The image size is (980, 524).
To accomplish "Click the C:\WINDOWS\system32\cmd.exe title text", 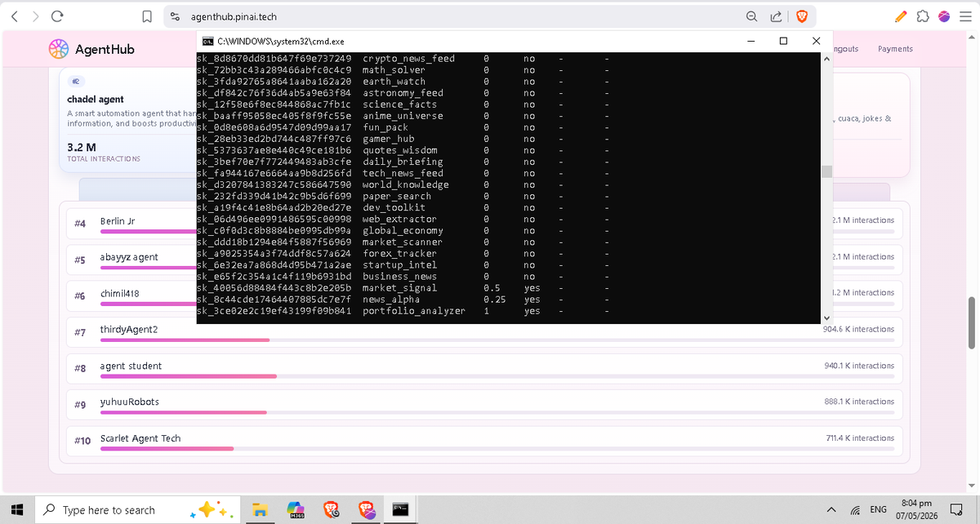I will coord(281,41).
